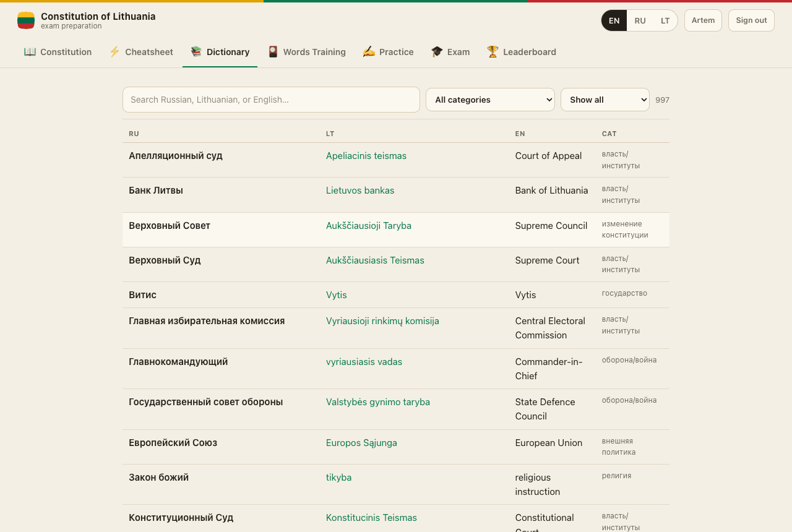
Task: Go to Words Training tab
Action: point(306,52)
